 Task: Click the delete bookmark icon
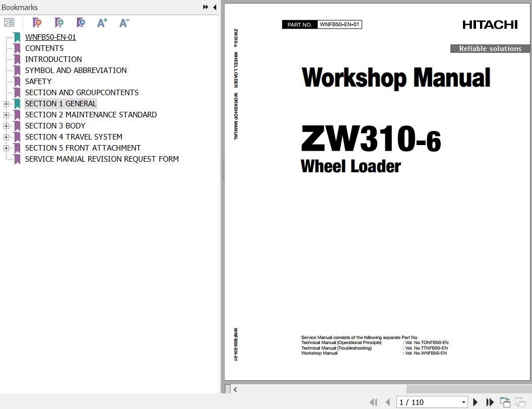37,23
